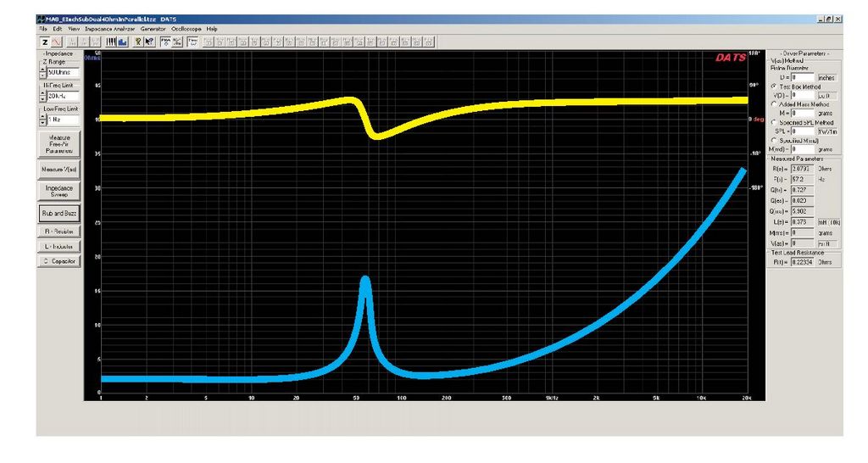
Task: Open the inches unit selector beside D
Action: (827, 78)
